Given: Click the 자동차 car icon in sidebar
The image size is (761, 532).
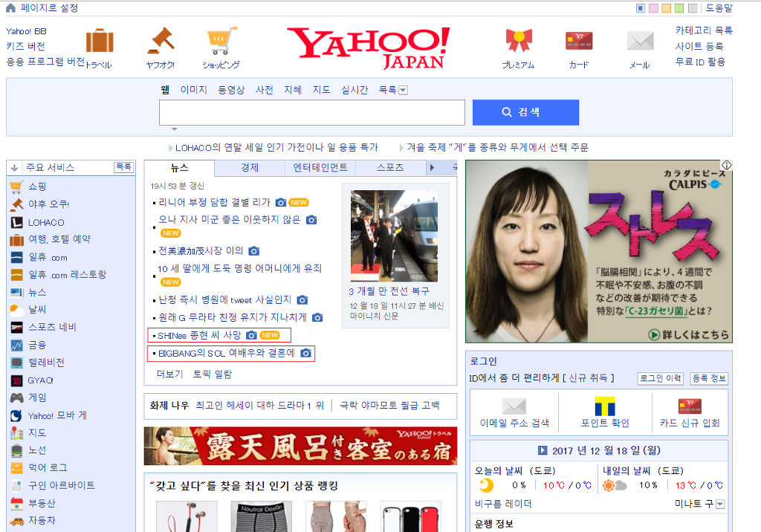Looking at the screenshot, I should click(16, 522).
